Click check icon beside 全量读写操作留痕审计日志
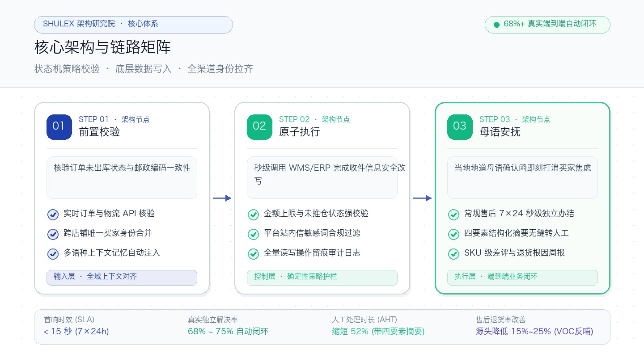644x362 pixels. pyautogui.click(x=253, y=254)
